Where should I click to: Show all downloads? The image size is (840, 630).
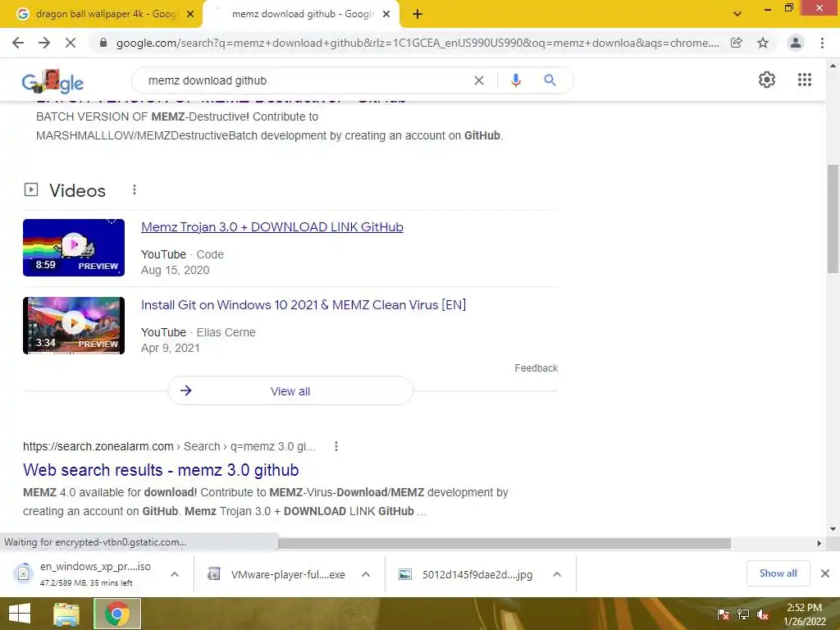pyautogui.click(x=778, y=573)
